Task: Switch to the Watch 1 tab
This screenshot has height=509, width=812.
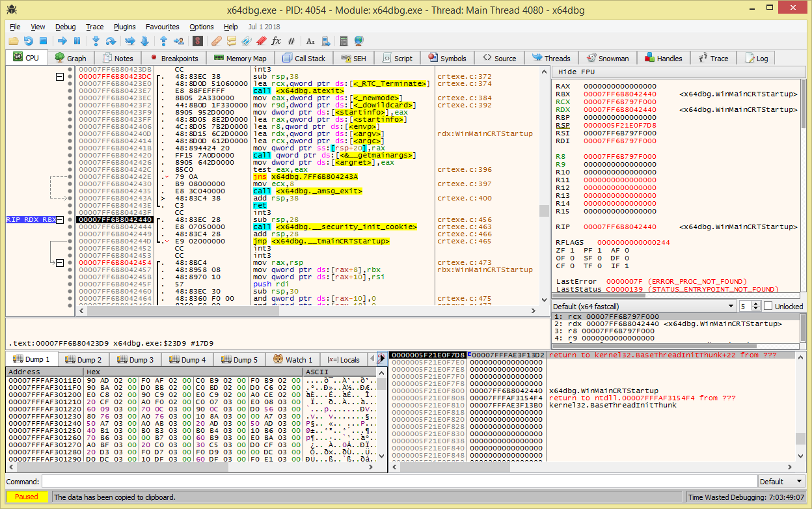Action: coord(292,359)
